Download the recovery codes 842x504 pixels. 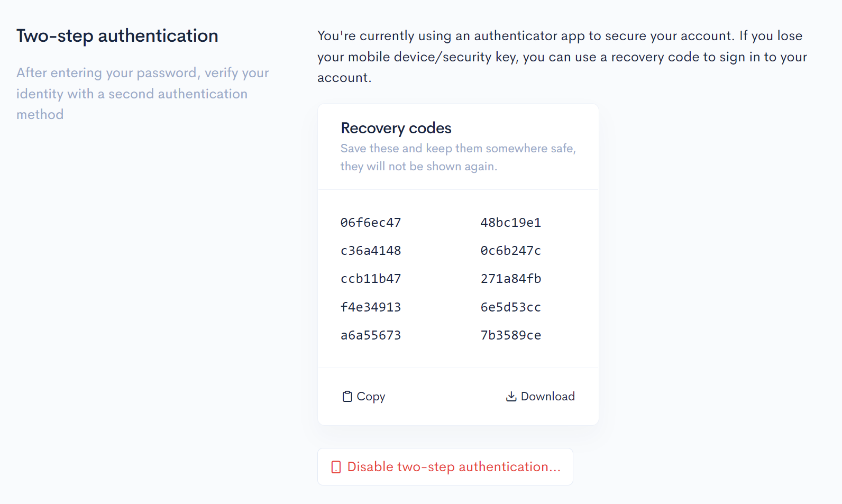pos(540,396)
